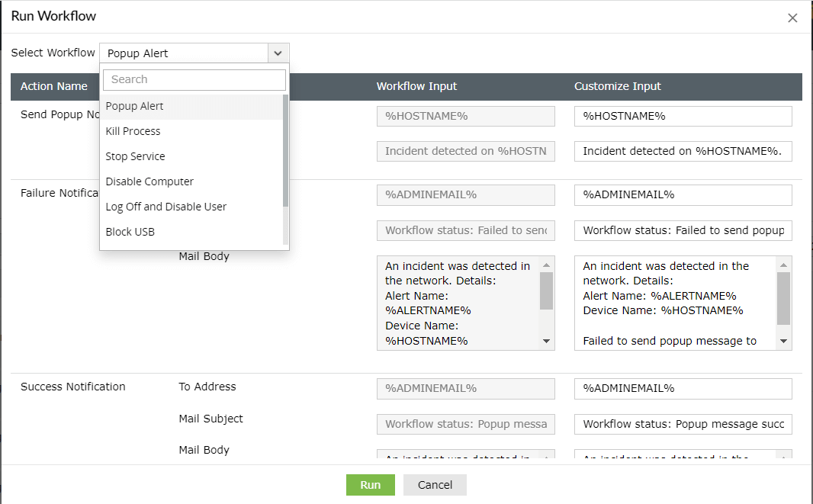Click the workflow list scrollbar

tap(285, 150)
